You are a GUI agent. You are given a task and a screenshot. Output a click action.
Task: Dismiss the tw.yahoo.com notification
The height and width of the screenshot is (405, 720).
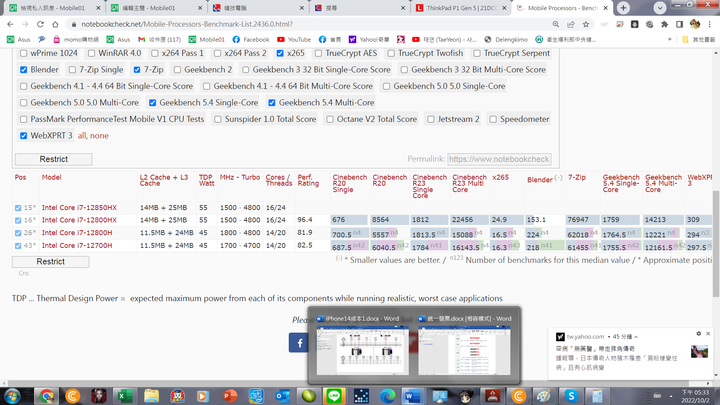[x=708, y=334]
